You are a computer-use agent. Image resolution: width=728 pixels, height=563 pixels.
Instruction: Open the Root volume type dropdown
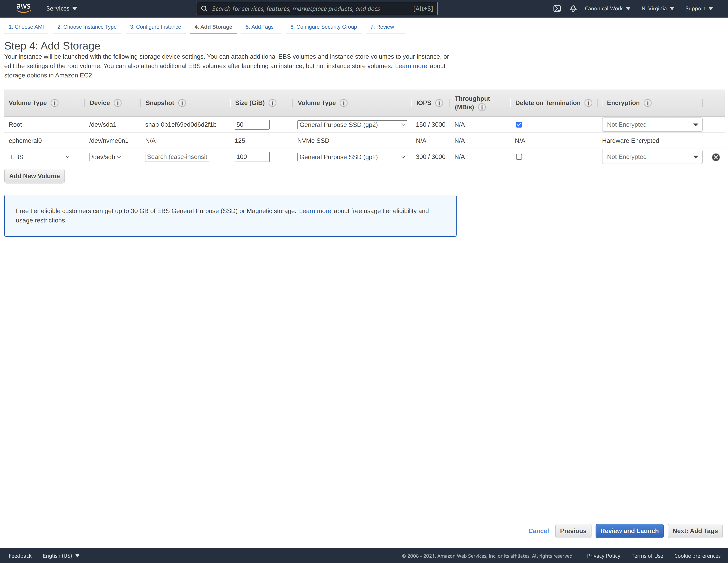click(x=352, y=124)
